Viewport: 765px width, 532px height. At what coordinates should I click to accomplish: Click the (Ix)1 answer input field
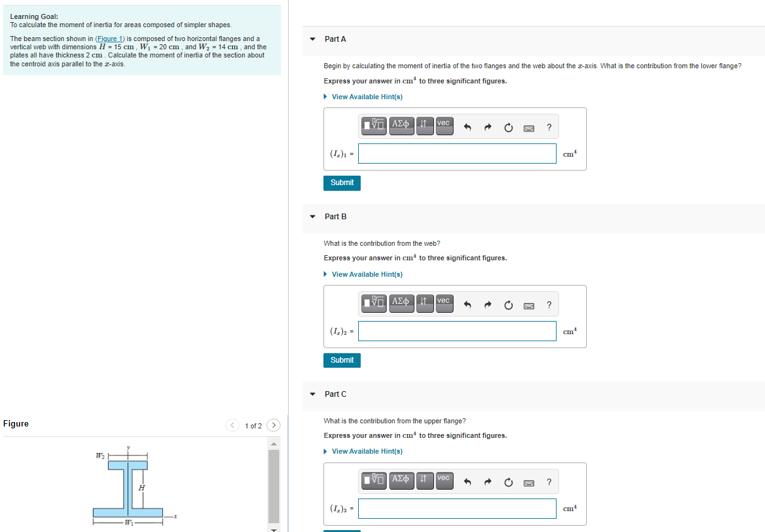457,154
